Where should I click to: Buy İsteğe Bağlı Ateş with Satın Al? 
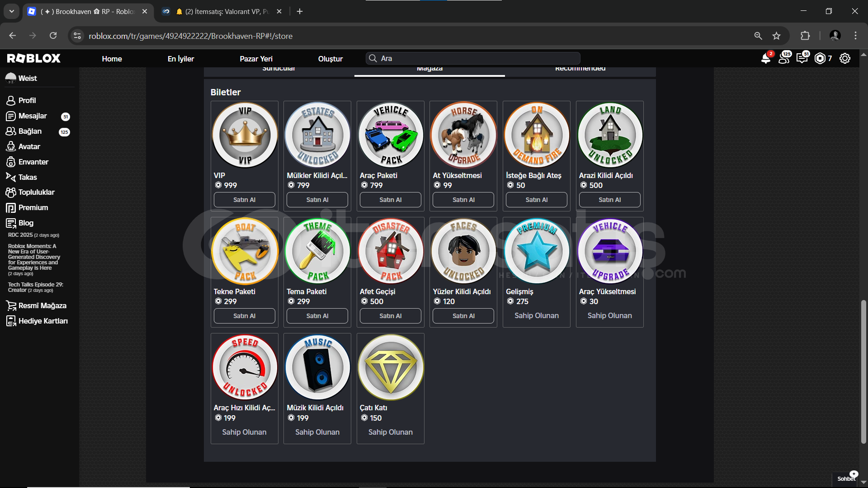[537, 200]
